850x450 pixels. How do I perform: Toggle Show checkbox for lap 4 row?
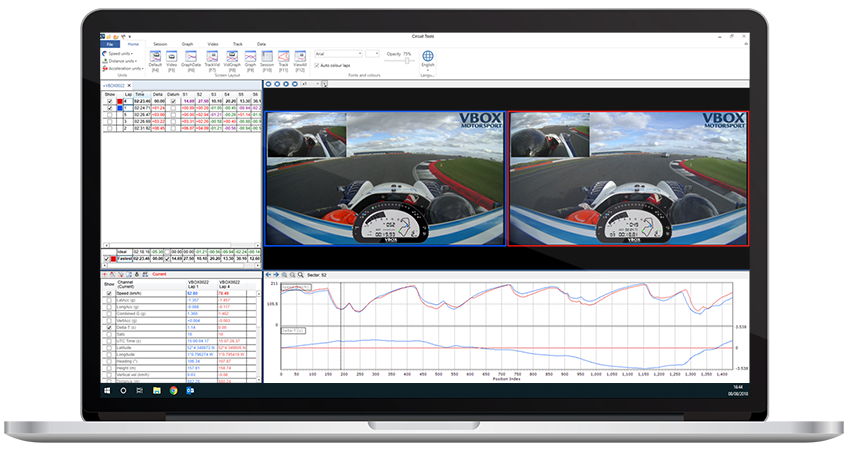pos(110,101)
